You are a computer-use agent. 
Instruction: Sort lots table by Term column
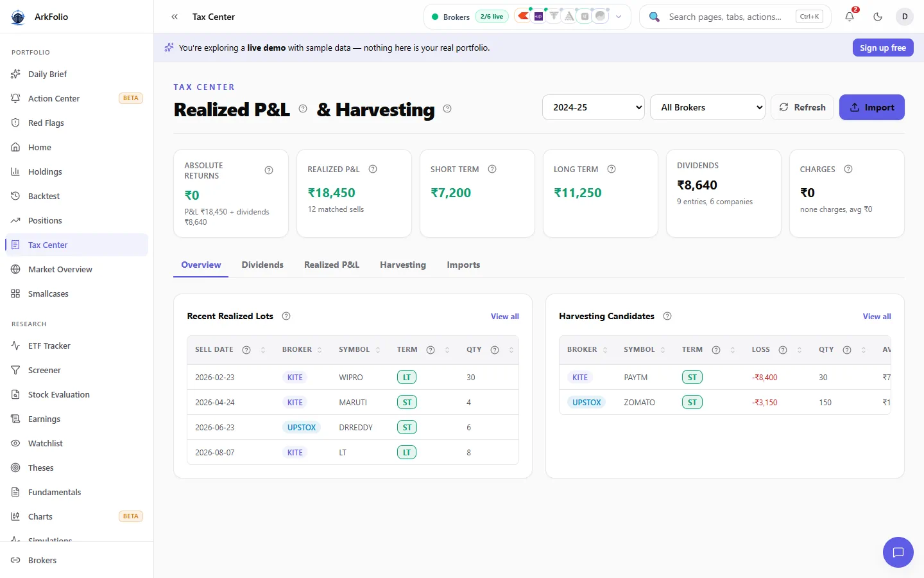[x=447, y=350]
